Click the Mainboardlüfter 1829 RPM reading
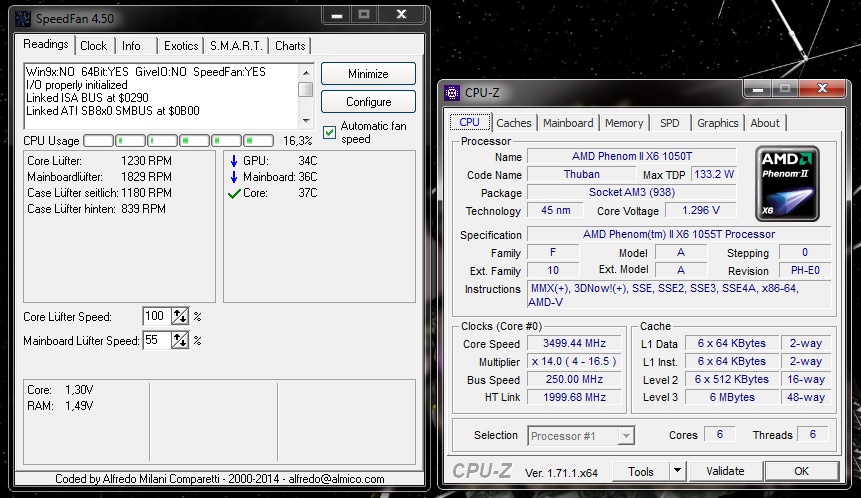 99,177
